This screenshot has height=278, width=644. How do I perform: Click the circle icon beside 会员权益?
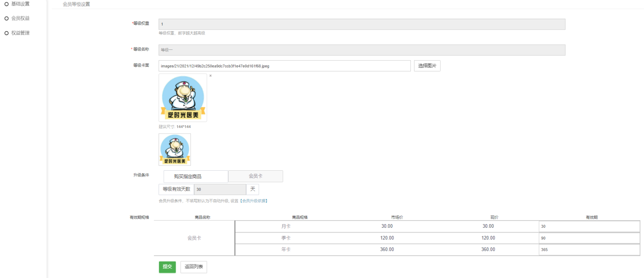(6, 18)
